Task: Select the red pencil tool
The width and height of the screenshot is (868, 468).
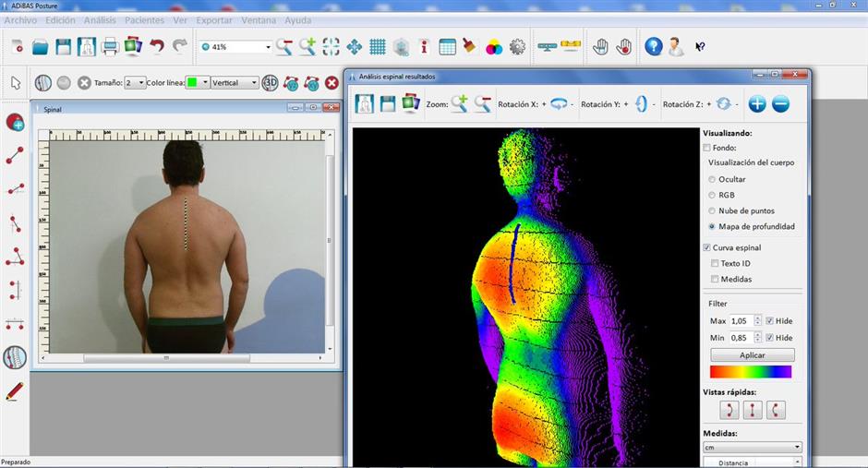Action: 15,391
